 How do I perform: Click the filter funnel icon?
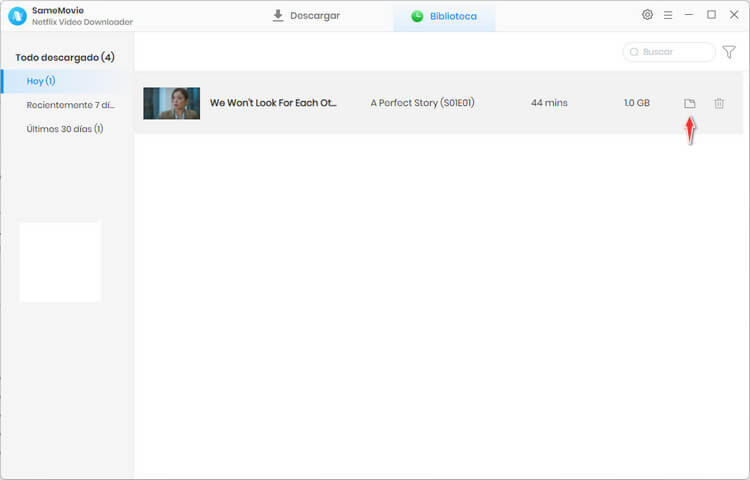[x=729, y=52]
